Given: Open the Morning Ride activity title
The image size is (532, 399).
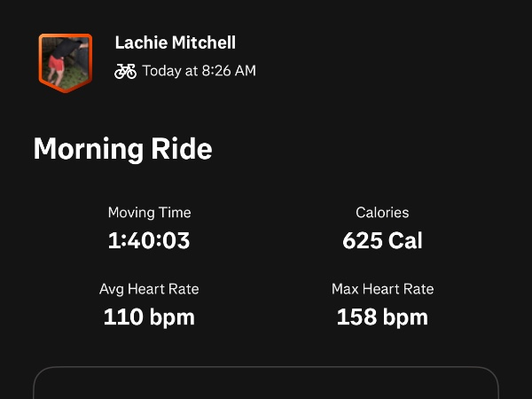Looking at the screenshot, I should click(x=122, y=148).
